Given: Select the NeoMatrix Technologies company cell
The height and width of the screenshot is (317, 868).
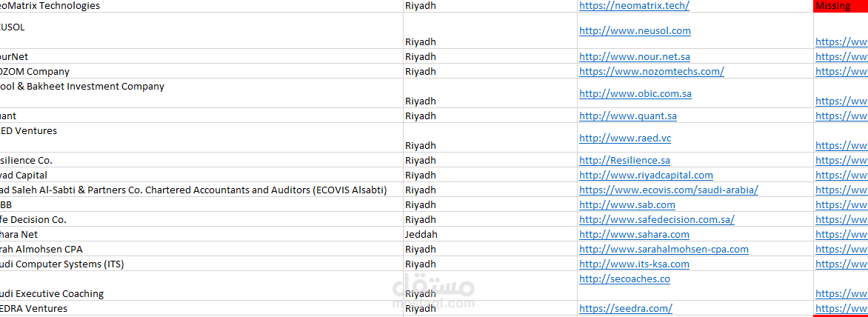Looking at the screenshot, I should pos(201,5).
